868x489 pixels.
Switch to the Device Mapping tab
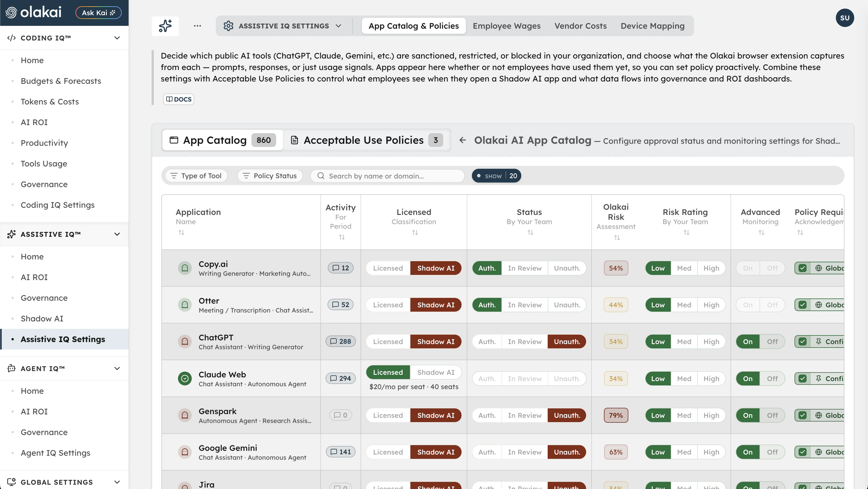[652, 26]
